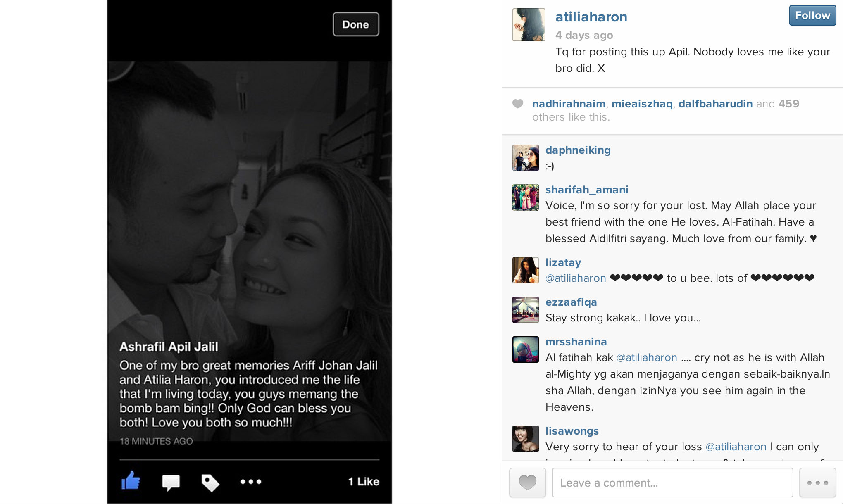Click lisawongs' profile avatar
This screenshot has height=504, width=843.
tap(525, 439)
